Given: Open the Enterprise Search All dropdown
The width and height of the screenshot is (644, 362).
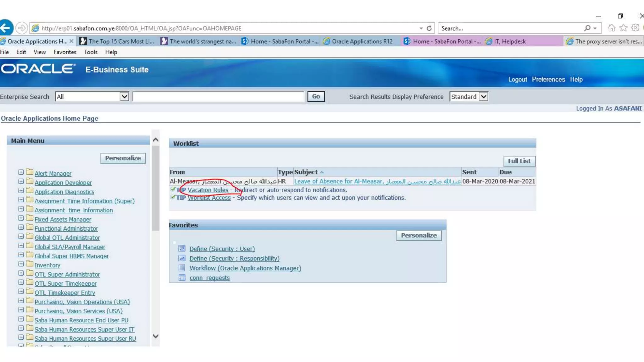Looking at the screenshot, I should [x=124, y=96].
